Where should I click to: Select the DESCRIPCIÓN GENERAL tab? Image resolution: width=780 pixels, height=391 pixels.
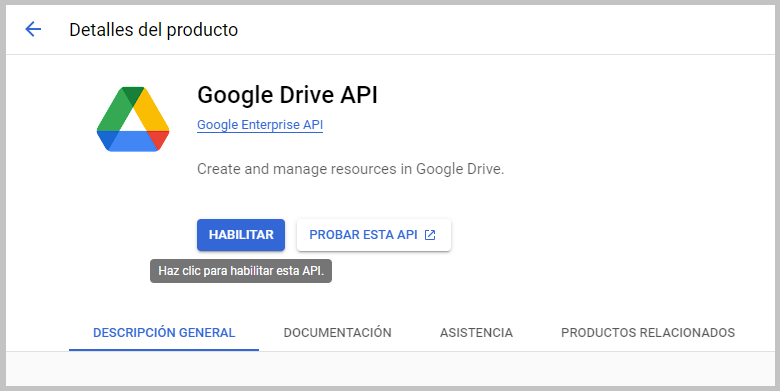pos(164,333)
